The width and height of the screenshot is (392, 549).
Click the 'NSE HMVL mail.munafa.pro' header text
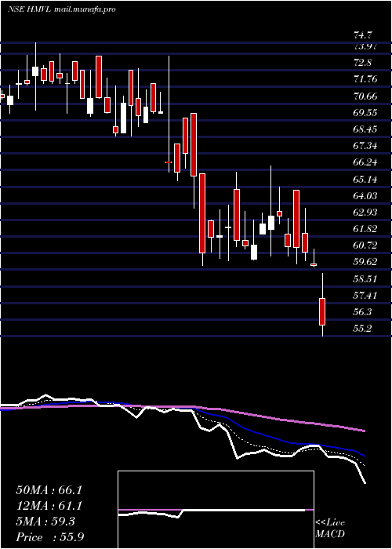(x=62, y=9)
